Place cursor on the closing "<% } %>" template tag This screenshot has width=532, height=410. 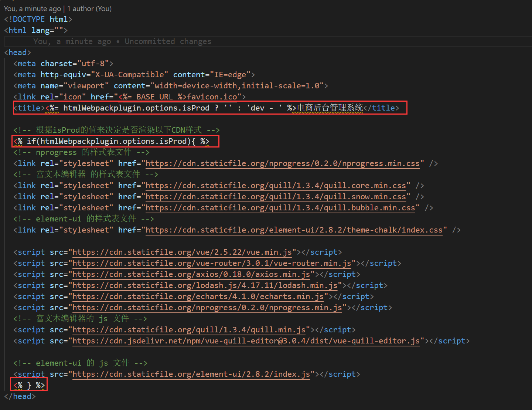point(29,385)
